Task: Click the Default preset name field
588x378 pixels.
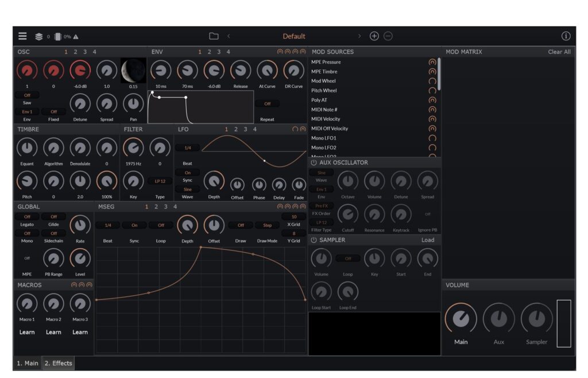Action: coord(293,36)
